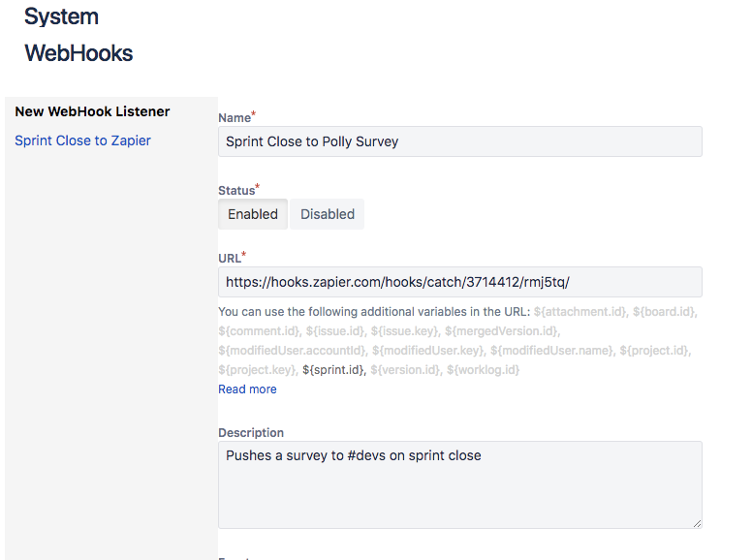Viewport: 752px width, 560px height.
Task: Click into the Description text area
Action: pyautogui.click(x=460, y=484)
